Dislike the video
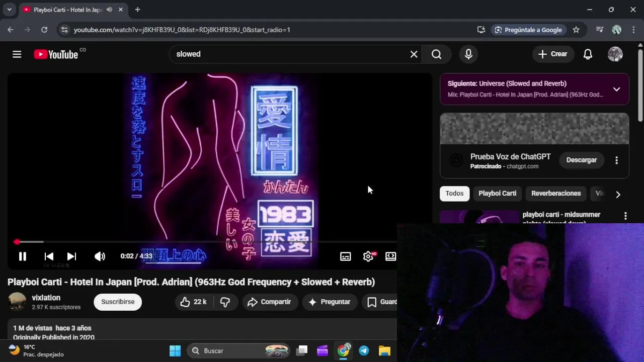 225,302
